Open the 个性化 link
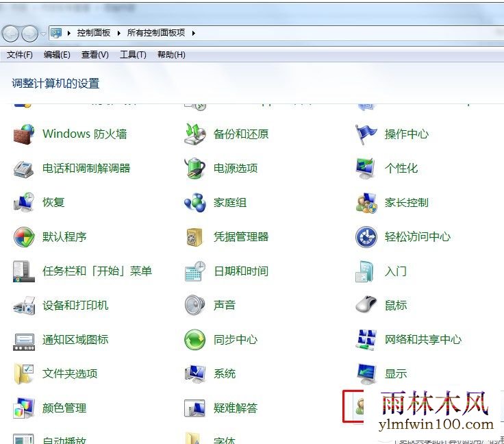The height and width of the screenshot is (444, 504). click(401, 168)
